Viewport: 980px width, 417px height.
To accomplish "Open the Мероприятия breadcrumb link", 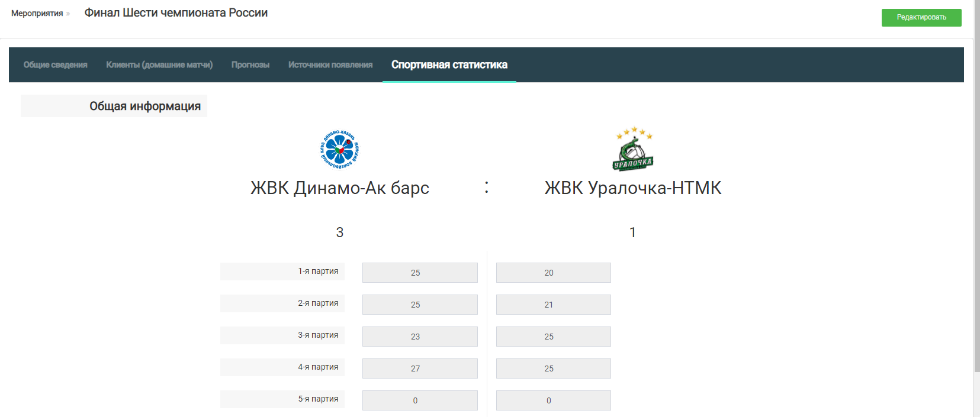I will pyautogui.click(x=37, y=13).
